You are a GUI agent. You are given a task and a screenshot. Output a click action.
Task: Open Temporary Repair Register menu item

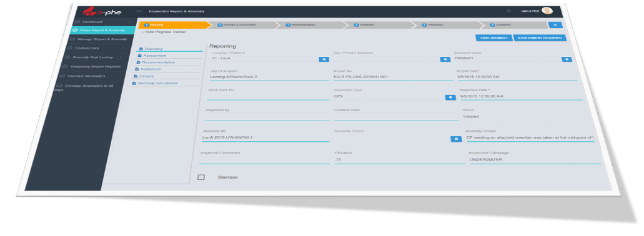coord(95,66)
